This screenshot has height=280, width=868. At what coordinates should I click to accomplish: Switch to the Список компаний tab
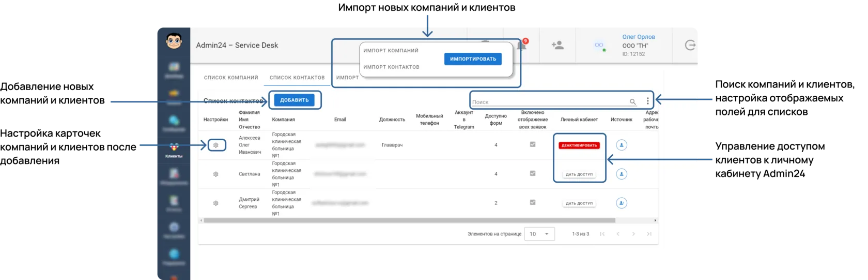point(231,78)
